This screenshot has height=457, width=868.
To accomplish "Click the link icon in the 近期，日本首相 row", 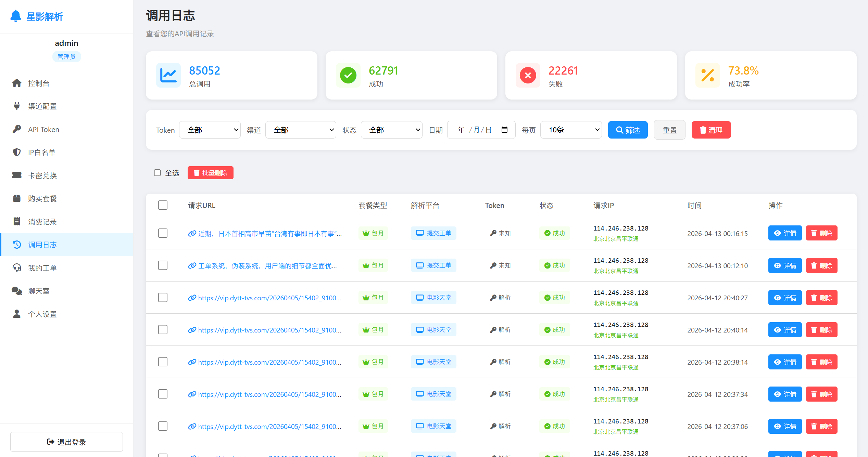I will click(192, 234).
